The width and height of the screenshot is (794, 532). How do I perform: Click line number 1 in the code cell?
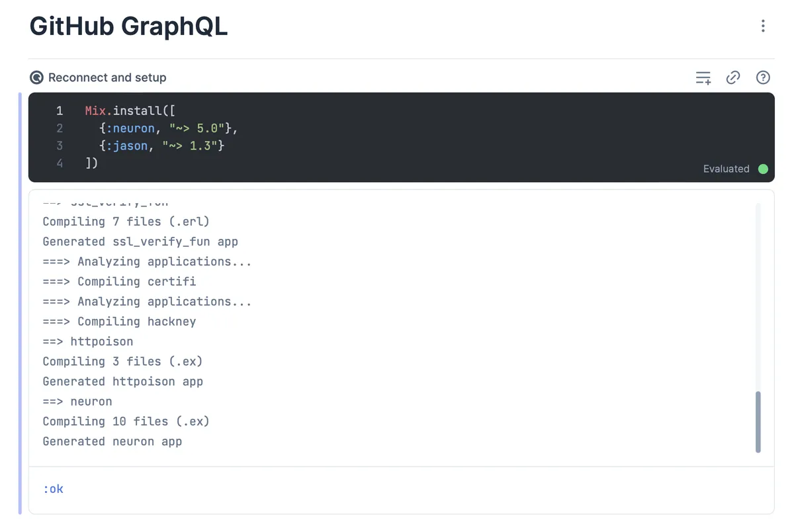tap(60, 111)
